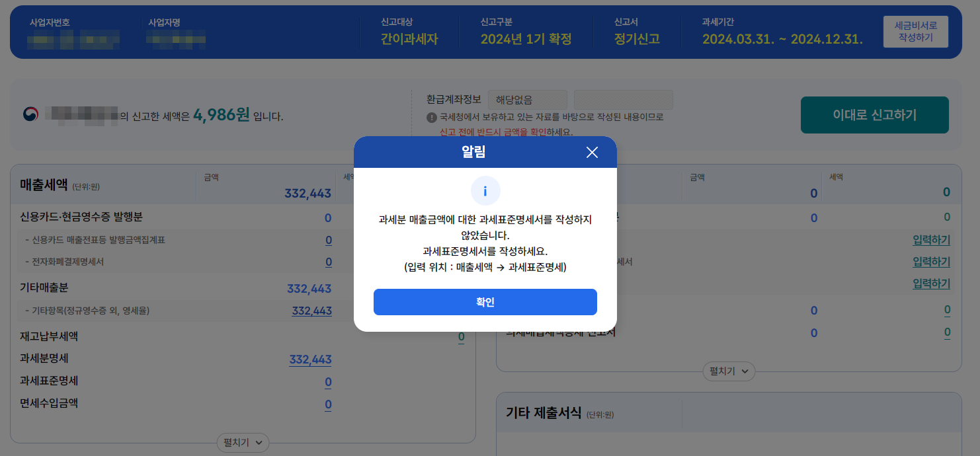Click the info icon in the alert dialog
The width and height of the screenshot is (980, 456).
pyautogui.click(x=486, y=191)
